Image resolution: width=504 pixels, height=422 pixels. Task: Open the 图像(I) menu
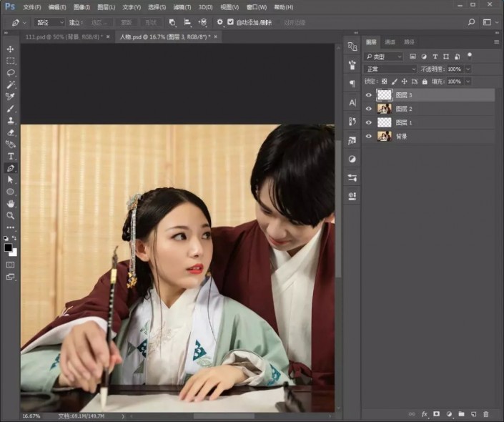pos(81,7)
